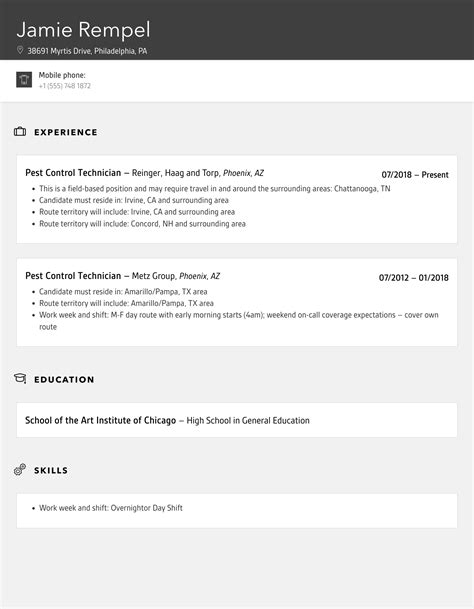This screenshot has width=474, height=609.
Task: Click Pest Control Technician at Metz Group
Action: click(x=122, y=276)
